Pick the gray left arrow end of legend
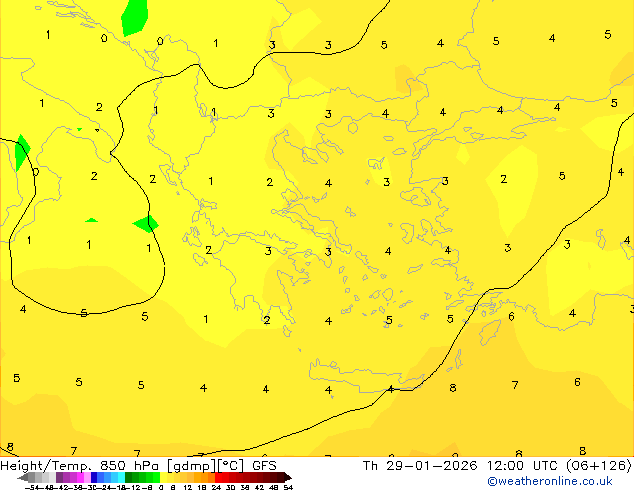The width and height of the screenshot is (634, 490). (22, 478)
